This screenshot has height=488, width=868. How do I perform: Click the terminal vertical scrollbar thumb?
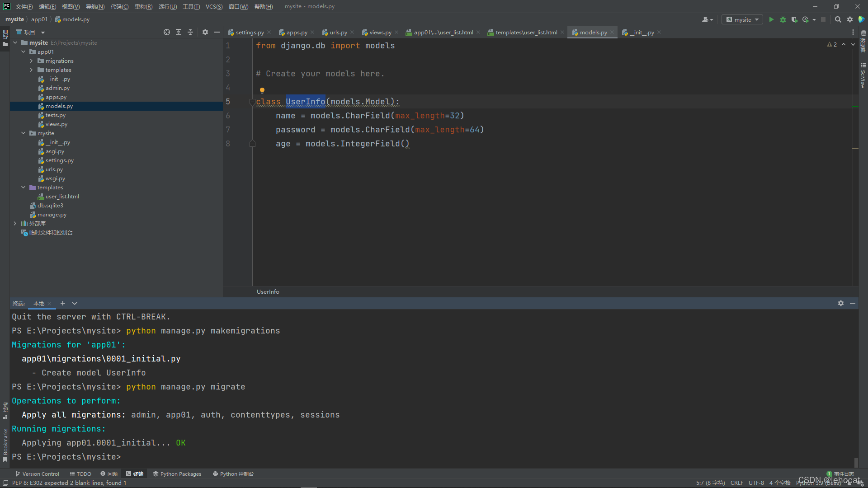coord(856,462)
